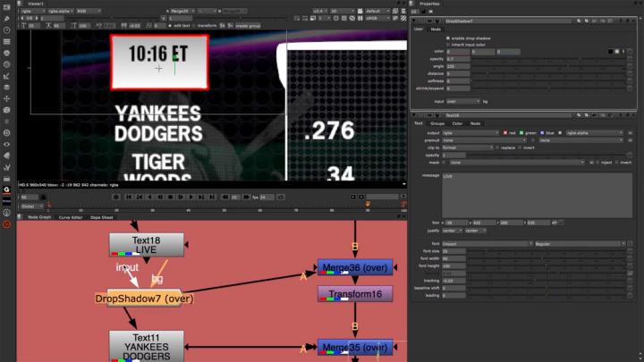The width and height of the screenshot is (644, 362).
Task: Open the Regular font style dropdown
Action: click(580, 244)
